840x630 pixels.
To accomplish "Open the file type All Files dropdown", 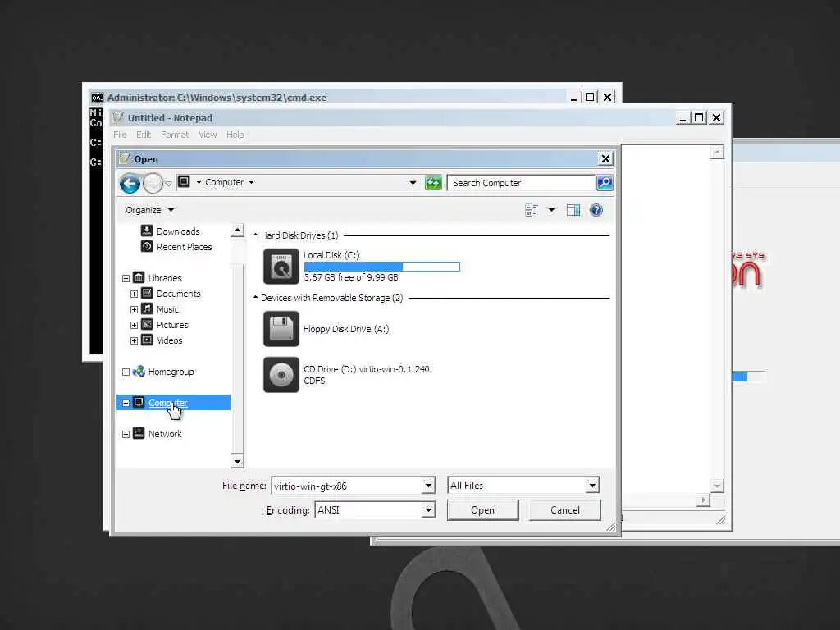I will coord(591,486).
